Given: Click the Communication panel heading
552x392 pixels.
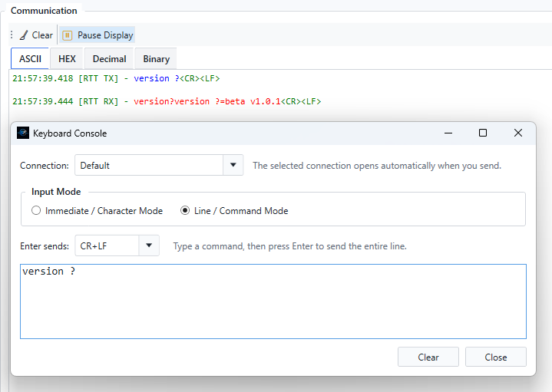Looking at the screenshot, I should tap(44, 11).
